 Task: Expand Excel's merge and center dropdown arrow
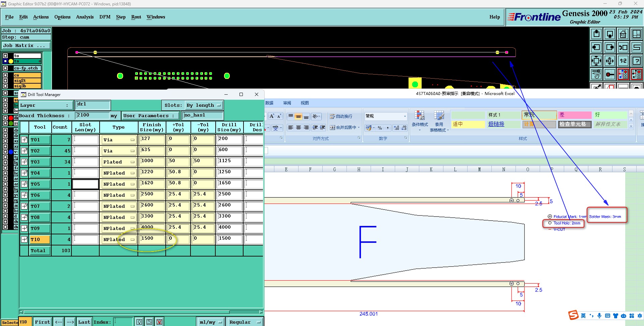click(x=359, y=128)
